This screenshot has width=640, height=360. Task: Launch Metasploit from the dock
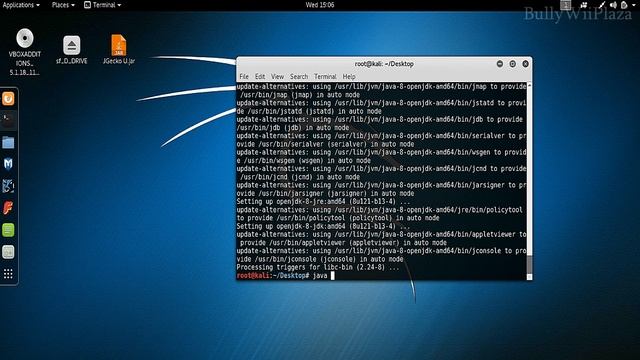tap(8, 164)
